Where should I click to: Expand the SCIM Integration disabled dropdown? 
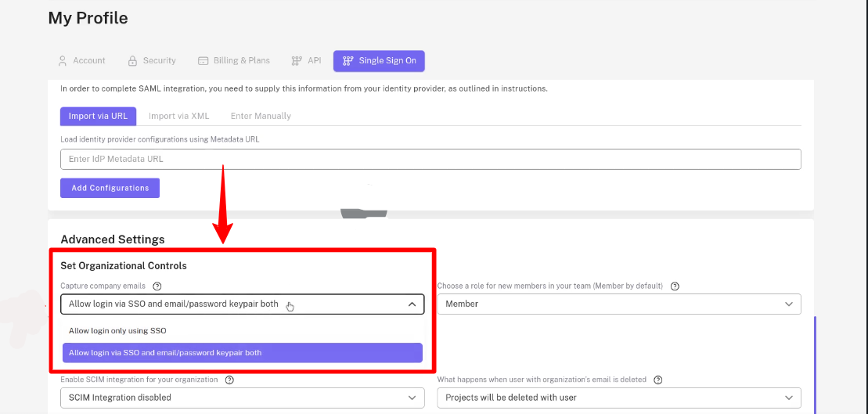pyautogui.click(x=243, y=398)
